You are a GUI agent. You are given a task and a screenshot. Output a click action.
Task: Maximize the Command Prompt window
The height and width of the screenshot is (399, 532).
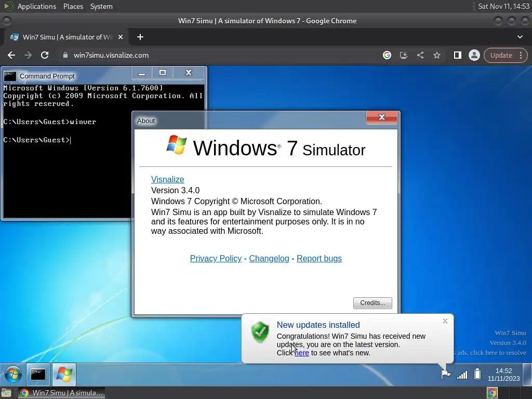point(163,73)
